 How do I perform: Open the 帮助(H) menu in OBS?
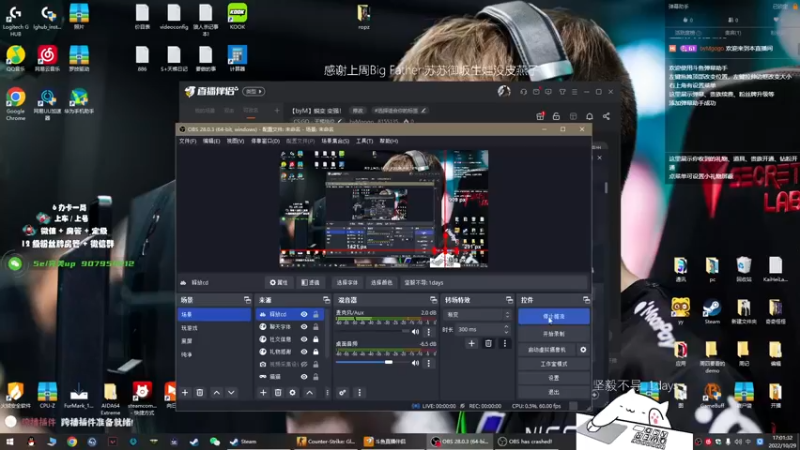pyautogui.click(x=389, y=141)
